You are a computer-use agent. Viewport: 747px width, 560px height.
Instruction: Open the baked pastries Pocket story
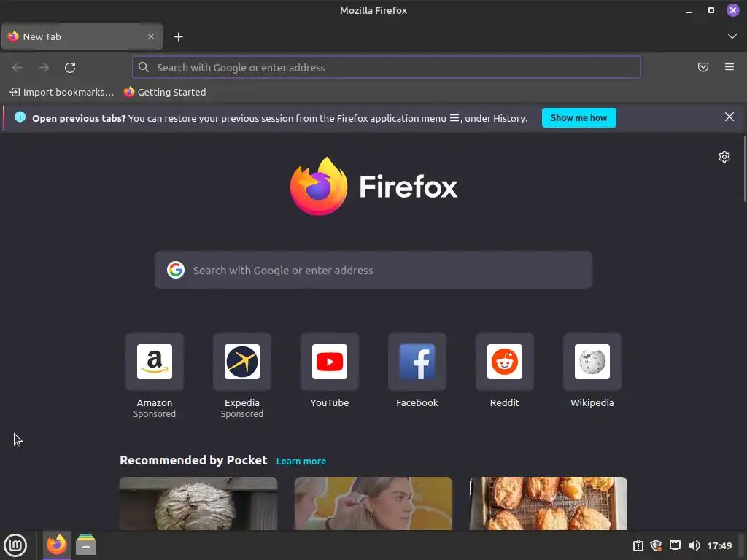click(549, 503)
